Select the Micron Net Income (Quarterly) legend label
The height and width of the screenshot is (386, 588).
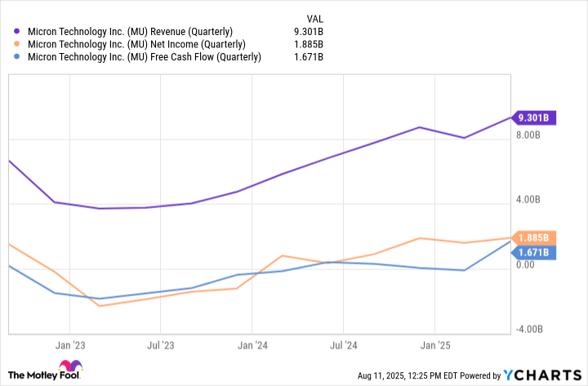[x=136, y=45]
